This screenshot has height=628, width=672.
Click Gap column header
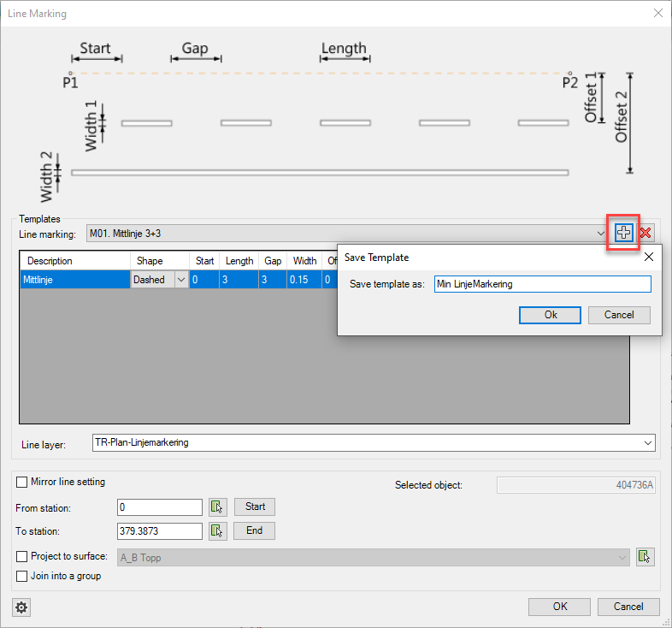[273, 261]
